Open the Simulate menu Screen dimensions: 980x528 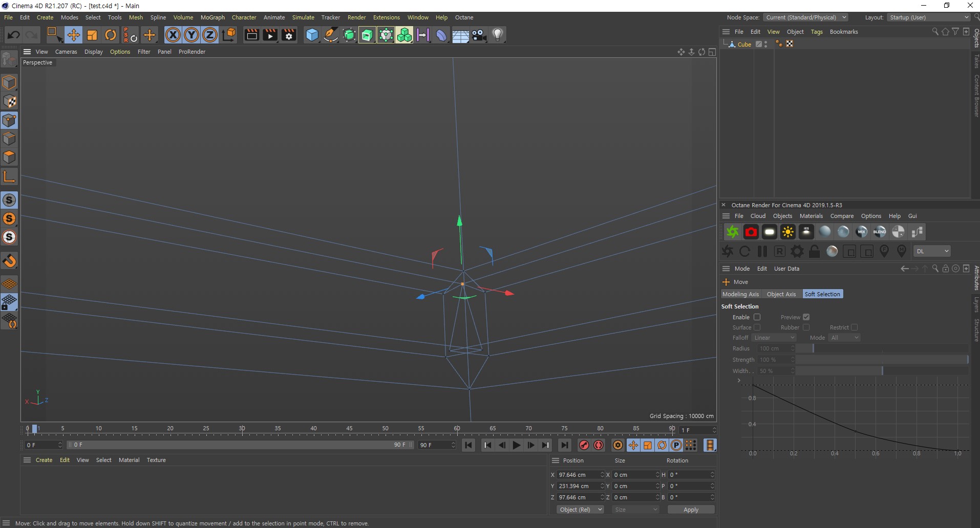(x=303, y=17)
